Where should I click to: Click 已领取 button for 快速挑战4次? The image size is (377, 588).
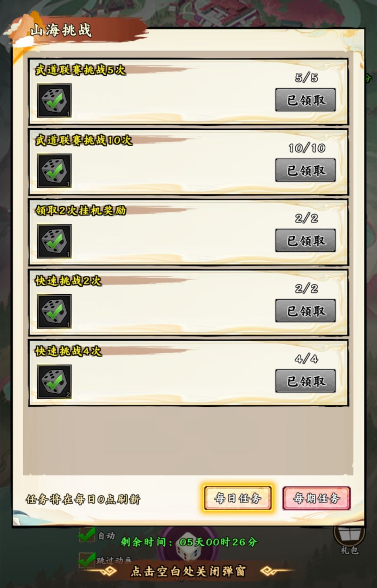[305, 381]
